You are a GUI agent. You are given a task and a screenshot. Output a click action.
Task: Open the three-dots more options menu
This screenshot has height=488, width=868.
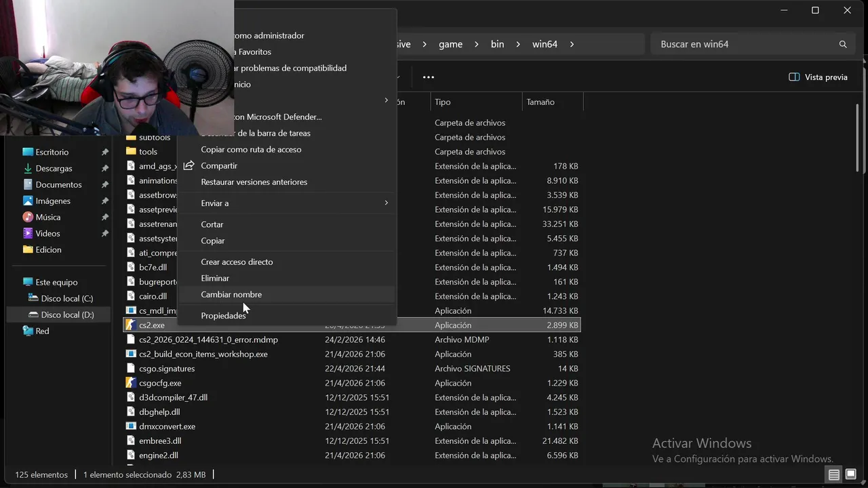pyautogui.click(x=429, y=77)
